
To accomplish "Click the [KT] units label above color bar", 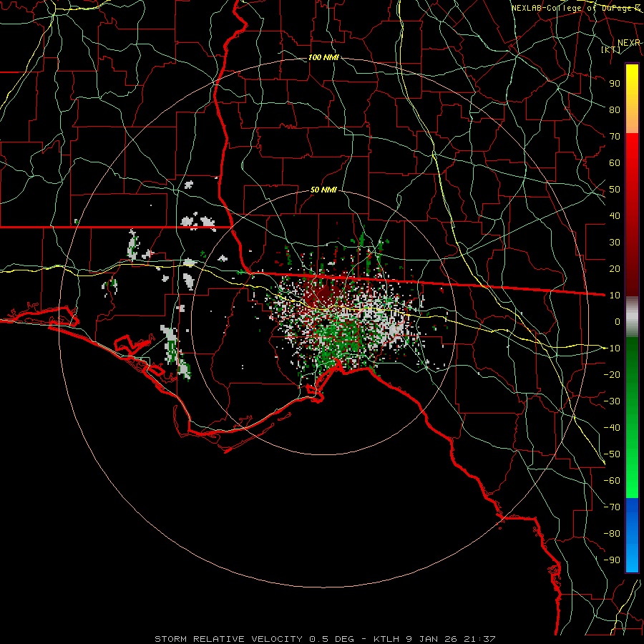I will [x=610, y=49].
